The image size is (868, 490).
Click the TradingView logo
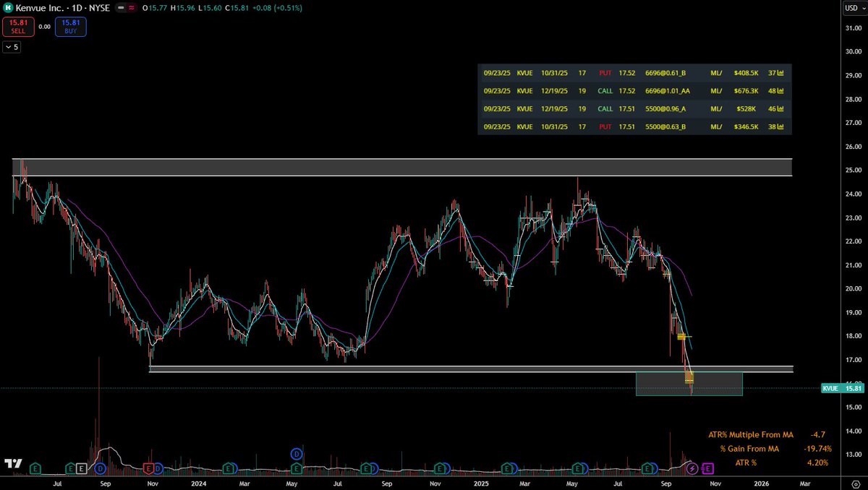[x=12, y=463]
